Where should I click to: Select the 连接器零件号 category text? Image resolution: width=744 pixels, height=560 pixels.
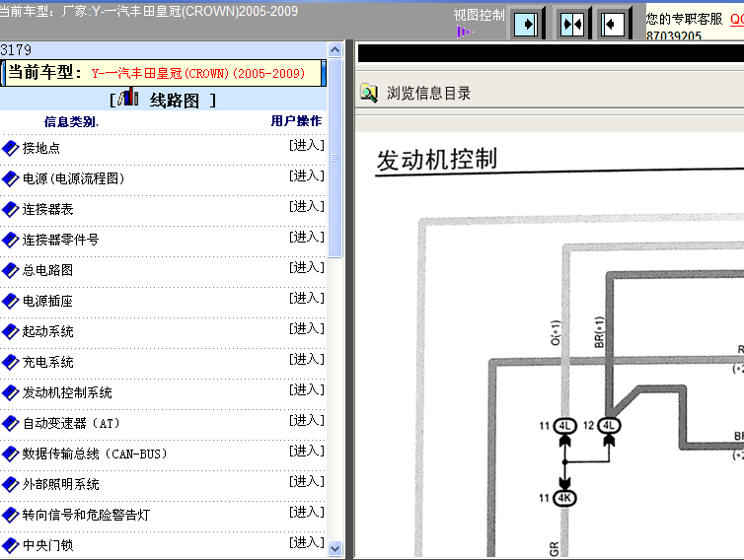[x=61, y=240]
